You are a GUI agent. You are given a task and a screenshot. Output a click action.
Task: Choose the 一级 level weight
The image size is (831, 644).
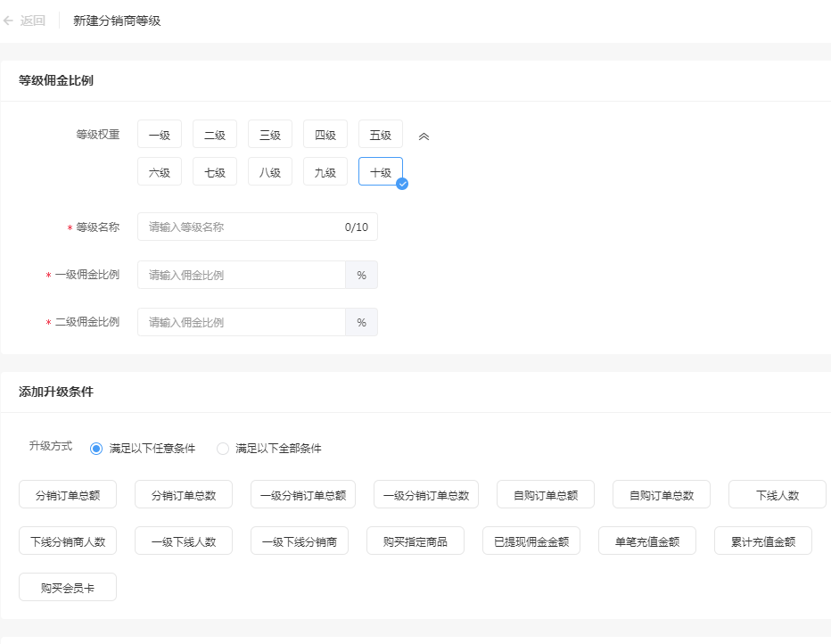click(x=160, y=135)
